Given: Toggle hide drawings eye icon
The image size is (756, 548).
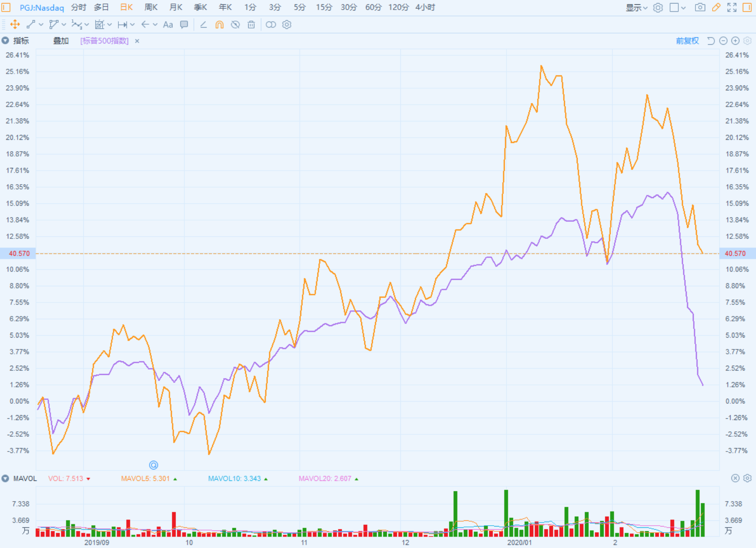Looking at the screenshot, I should [235, 25].
